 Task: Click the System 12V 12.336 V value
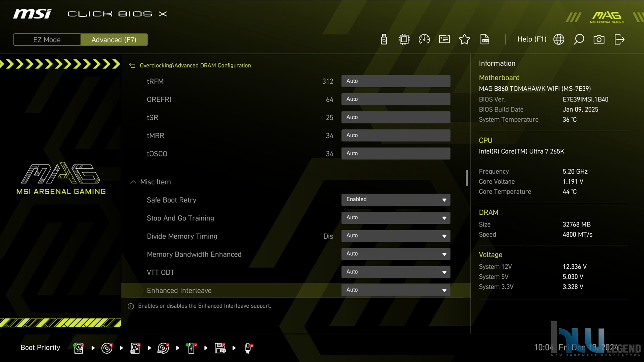tap(575, 267)
